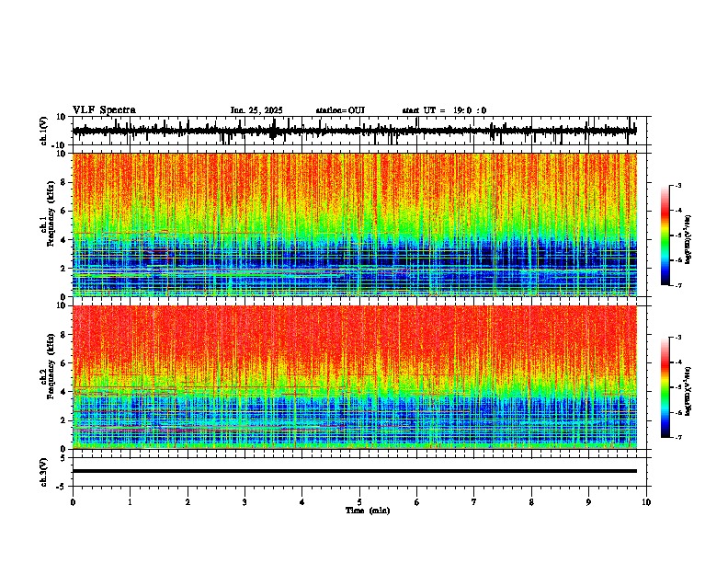Viewport: 728px width, 563px height.
Task: Click the ch.1 spectrogram panel
Action: click(x=354, y=224)
